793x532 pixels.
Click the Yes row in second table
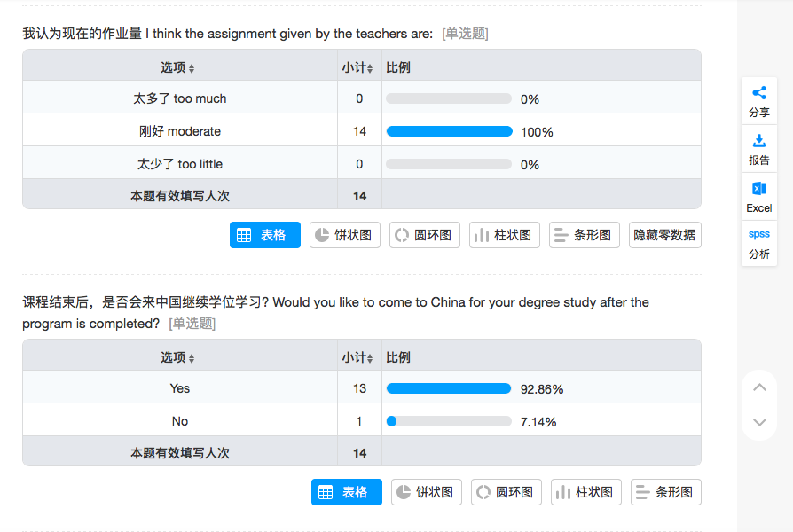point(362,388)
